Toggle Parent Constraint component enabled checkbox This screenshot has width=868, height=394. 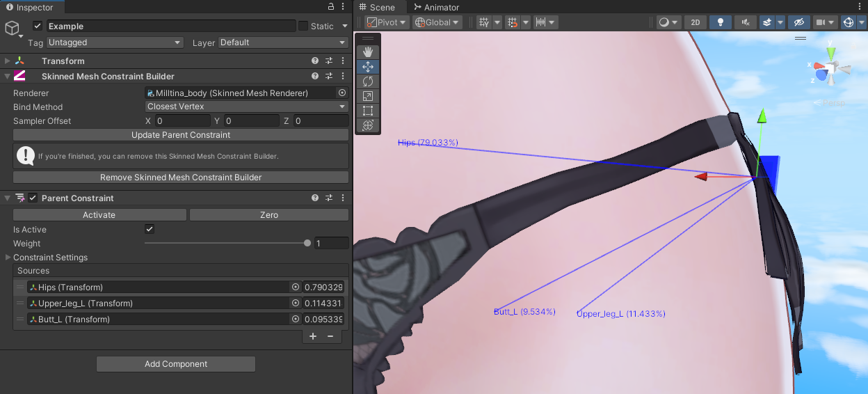pyautogui.click(x=33, y=198)
